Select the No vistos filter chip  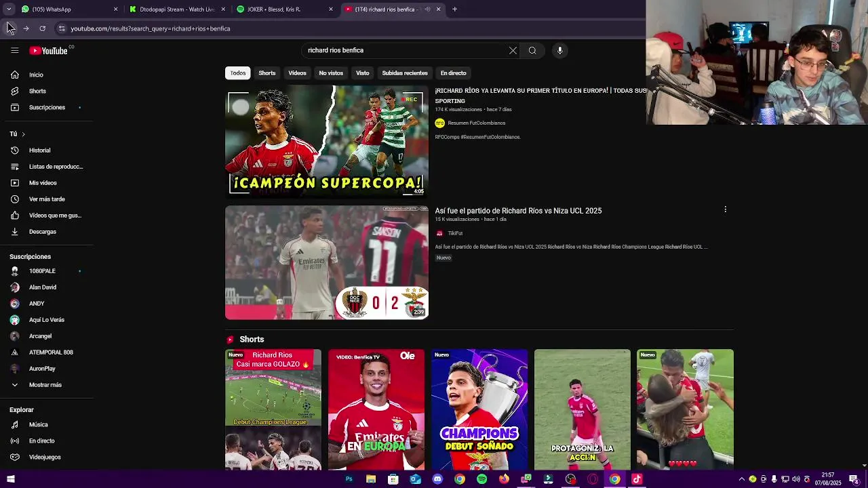[331, 73]
